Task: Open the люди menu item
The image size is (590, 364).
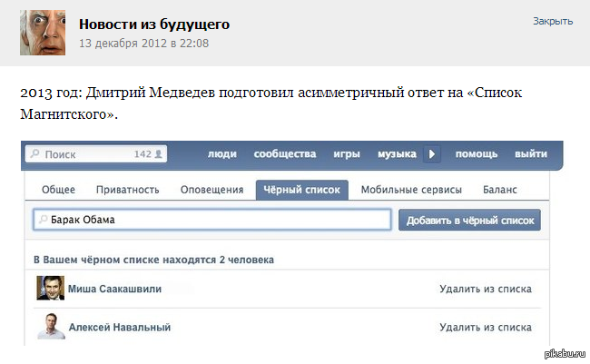Action: 222,154
